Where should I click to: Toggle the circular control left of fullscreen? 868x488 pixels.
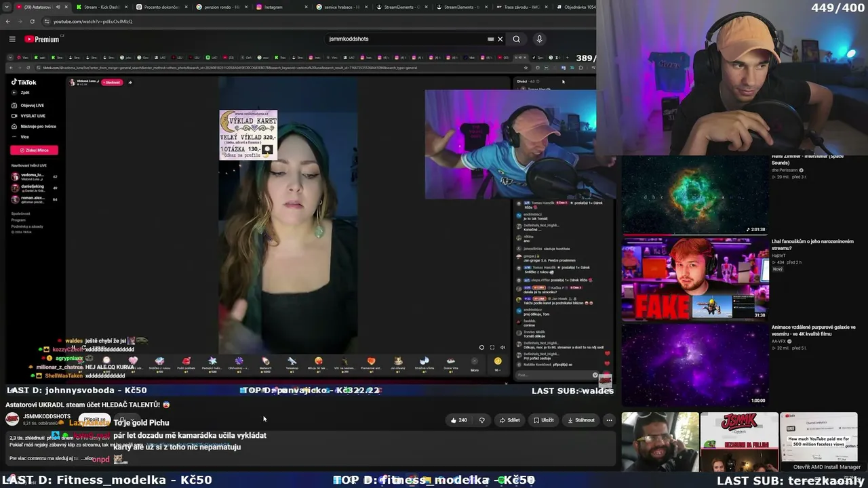(x=481, y=348)
